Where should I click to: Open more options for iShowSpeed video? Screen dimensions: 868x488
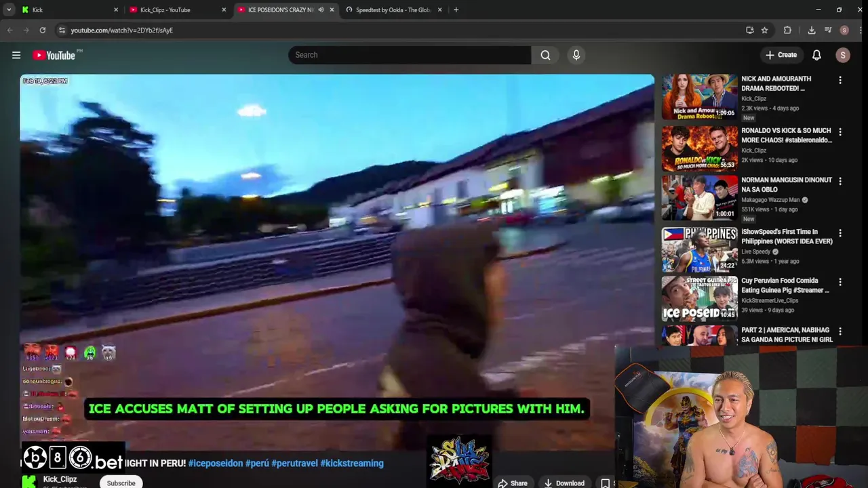[840, 232]
